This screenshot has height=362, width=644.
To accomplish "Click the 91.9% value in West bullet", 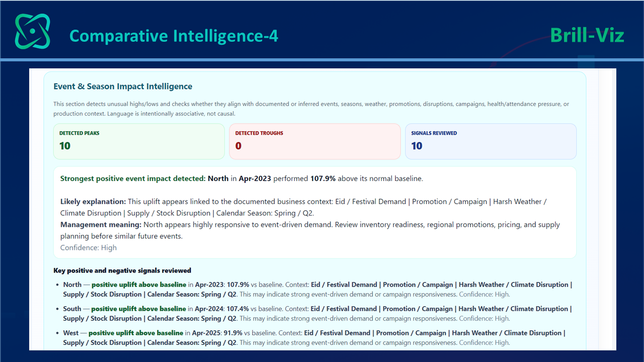I will (x=233, y=333).
